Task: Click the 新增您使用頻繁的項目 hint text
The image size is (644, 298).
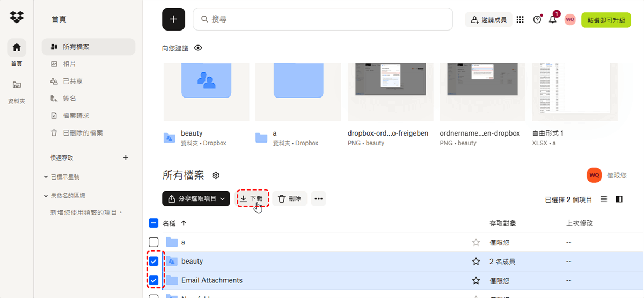Action: click(86, 213)
